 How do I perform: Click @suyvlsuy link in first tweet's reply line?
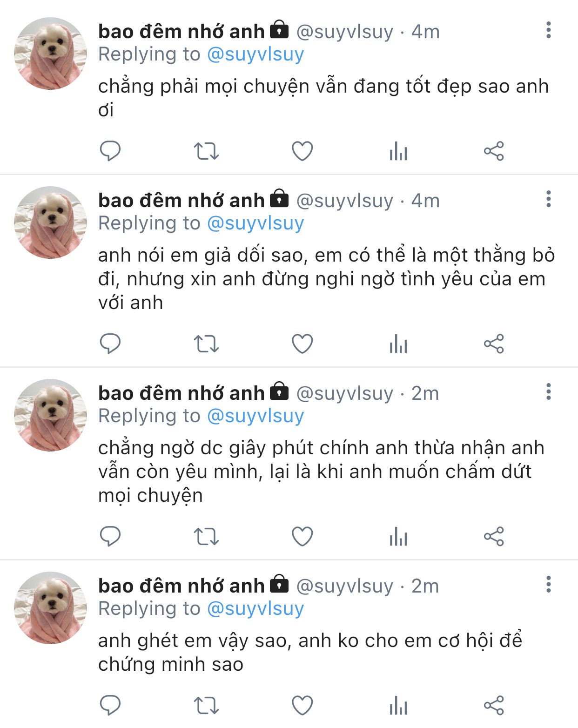point(255,54)
